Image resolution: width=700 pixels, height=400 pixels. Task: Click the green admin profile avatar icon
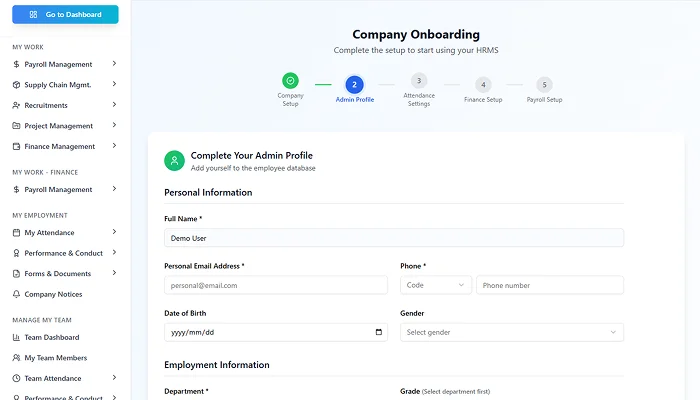tap(175, 160)
